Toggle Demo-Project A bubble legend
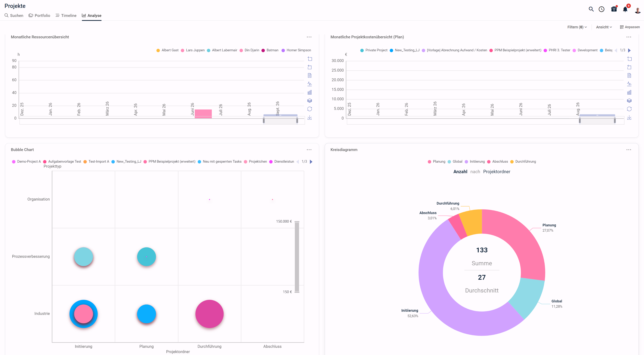This screenshot has width=644, height=355. pyautogui.click(x=26, y=162)
